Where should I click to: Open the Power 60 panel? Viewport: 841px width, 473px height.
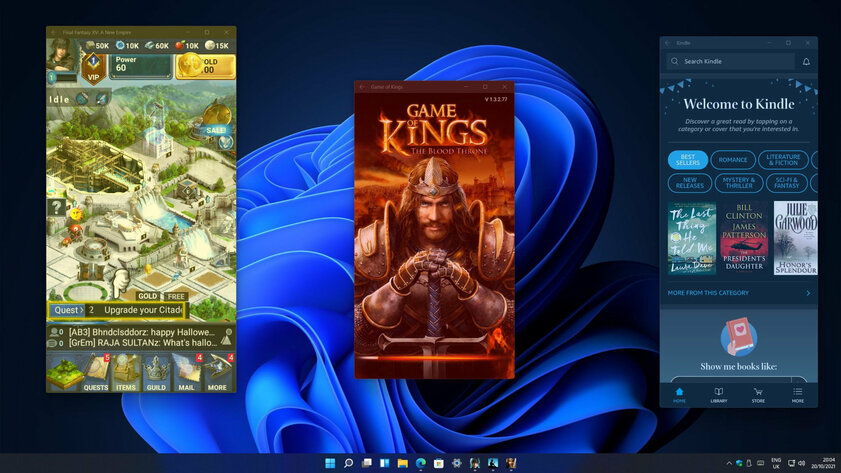pyautogui.click(x=141, y=66)
